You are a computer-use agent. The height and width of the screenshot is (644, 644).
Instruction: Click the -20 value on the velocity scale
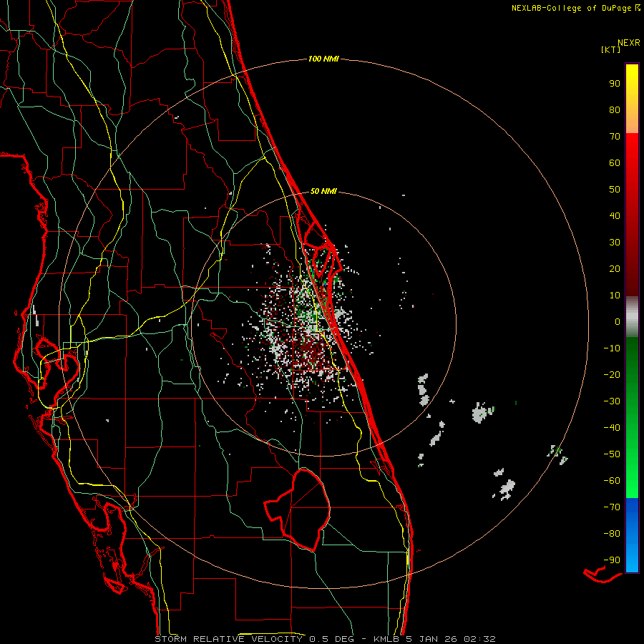[x=612, y=374]
